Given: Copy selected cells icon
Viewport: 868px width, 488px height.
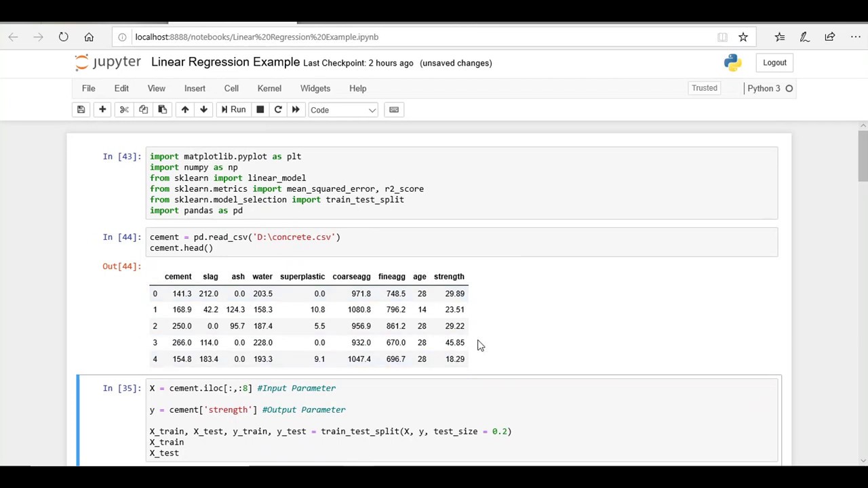Looking at the screenshot, I should (x=143, y=110).
